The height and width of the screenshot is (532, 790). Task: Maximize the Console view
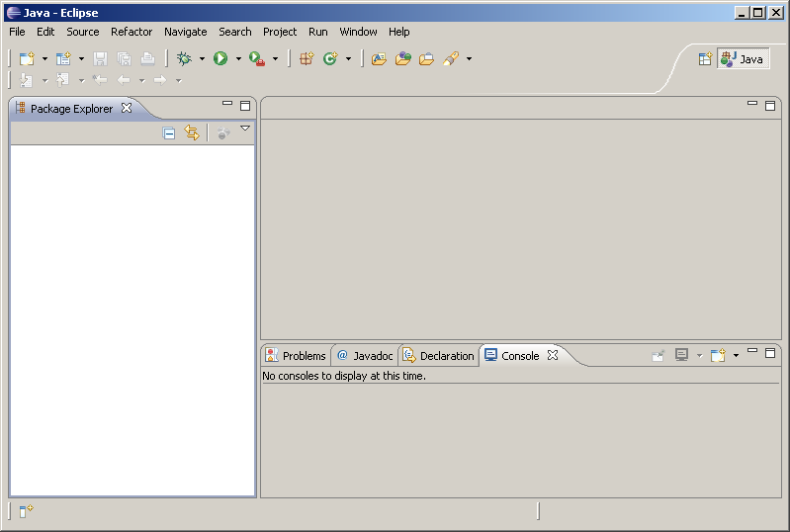[x=770, y=353]
